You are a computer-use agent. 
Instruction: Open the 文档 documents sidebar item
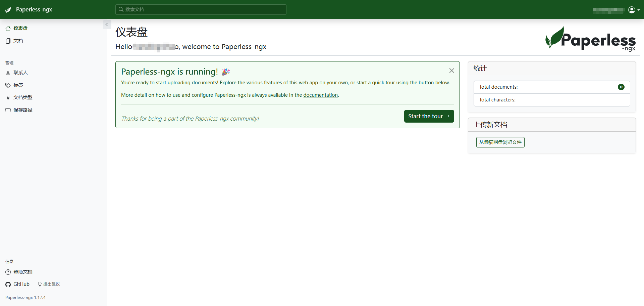(x=14, y=41)
